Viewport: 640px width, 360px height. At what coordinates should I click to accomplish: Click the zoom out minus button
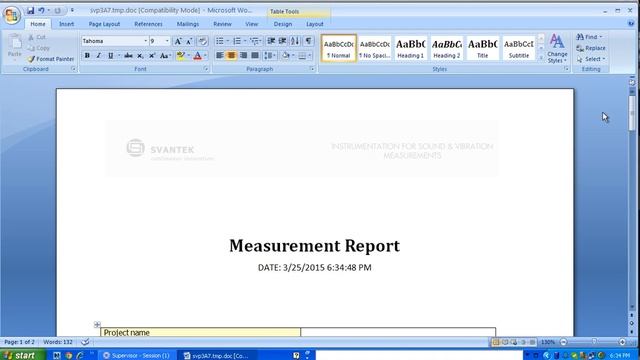coord(564,342)
